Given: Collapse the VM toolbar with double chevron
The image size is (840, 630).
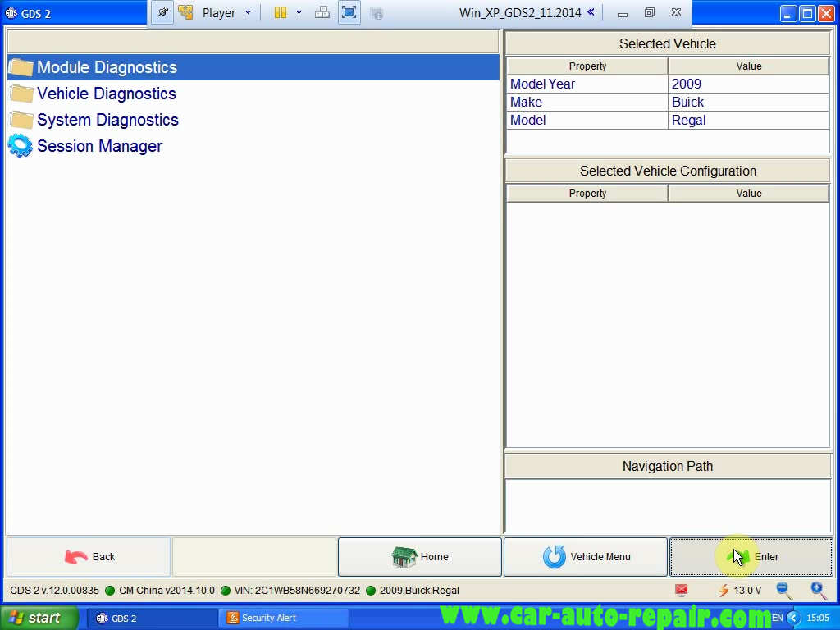Looking at the screenshot, I should tap(591, 12).
